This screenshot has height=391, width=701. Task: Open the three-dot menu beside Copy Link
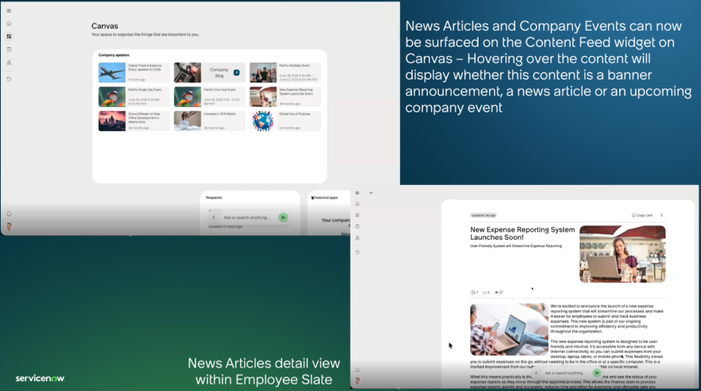(662, 215)
